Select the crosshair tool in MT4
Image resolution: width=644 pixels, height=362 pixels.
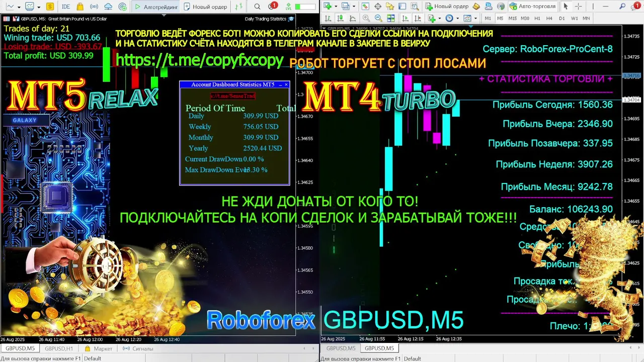[x=578, y=6]
